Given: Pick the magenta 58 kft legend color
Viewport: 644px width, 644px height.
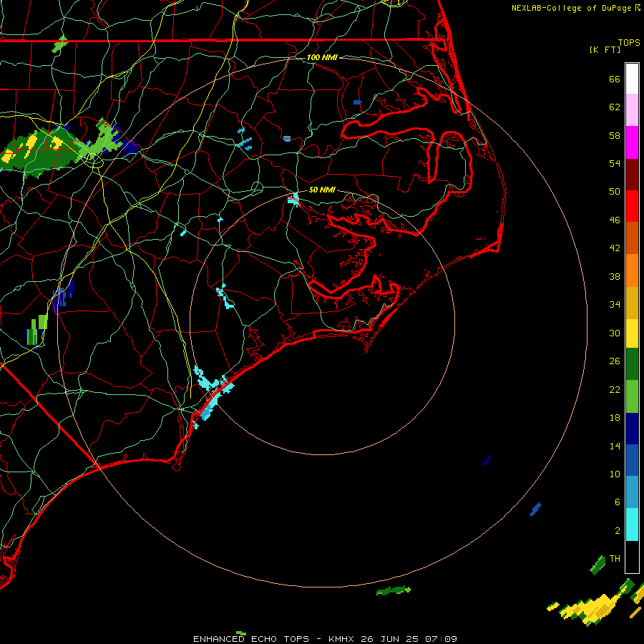Looking at the screenshot, I should [x=632, y=142].
